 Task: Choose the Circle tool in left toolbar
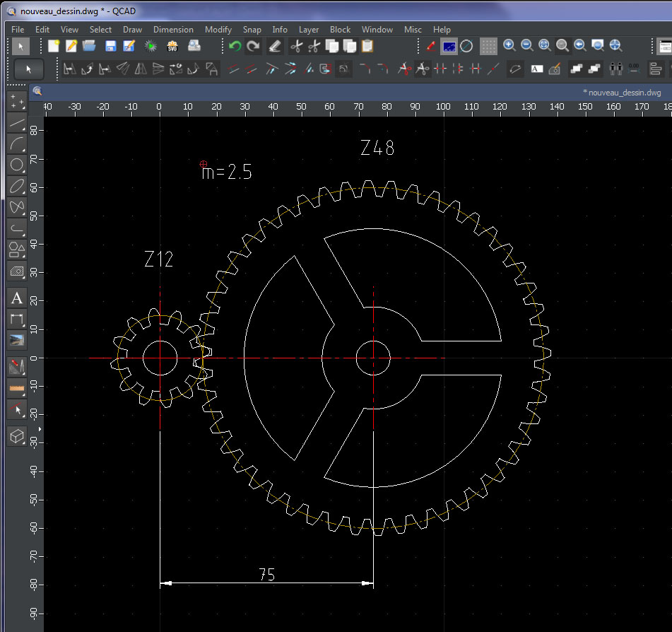click(x=17, y=165)
